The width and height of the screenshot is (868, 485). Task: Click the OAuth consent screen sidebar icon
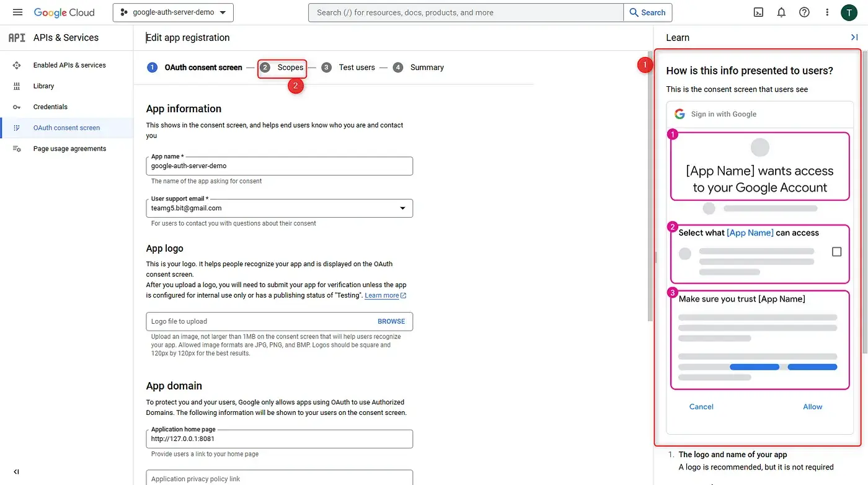tap(17, 128)
